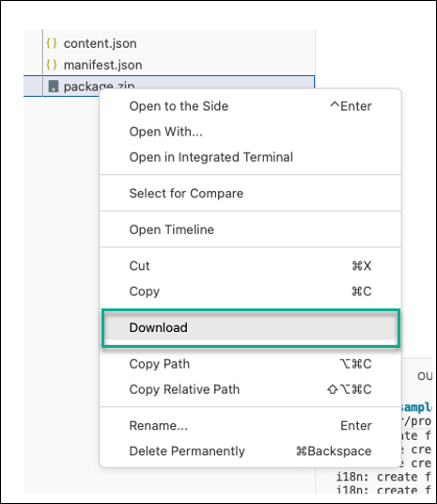
Task: Open content.json in the file tree
Action: tap(100, 43)
